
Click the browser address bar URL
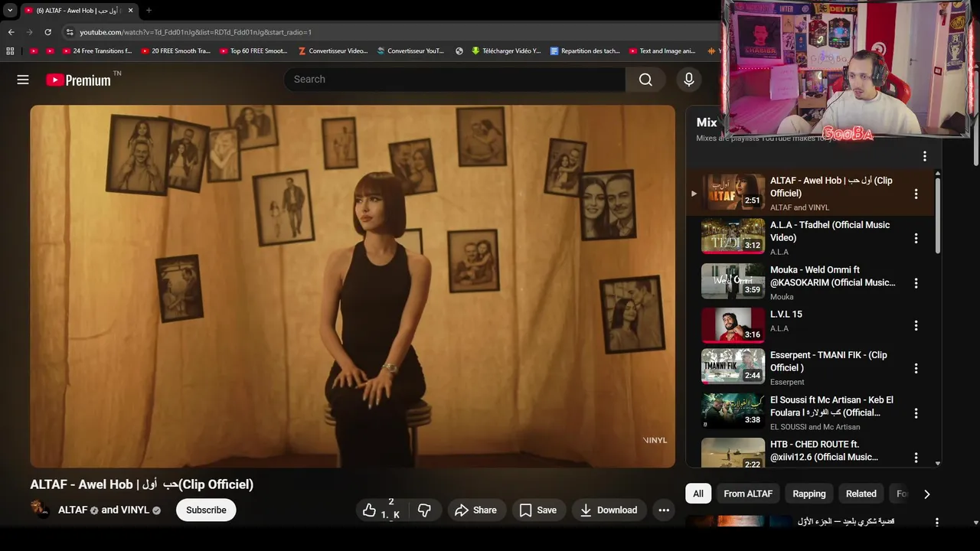pyautogui.click(x=195, y=32)
